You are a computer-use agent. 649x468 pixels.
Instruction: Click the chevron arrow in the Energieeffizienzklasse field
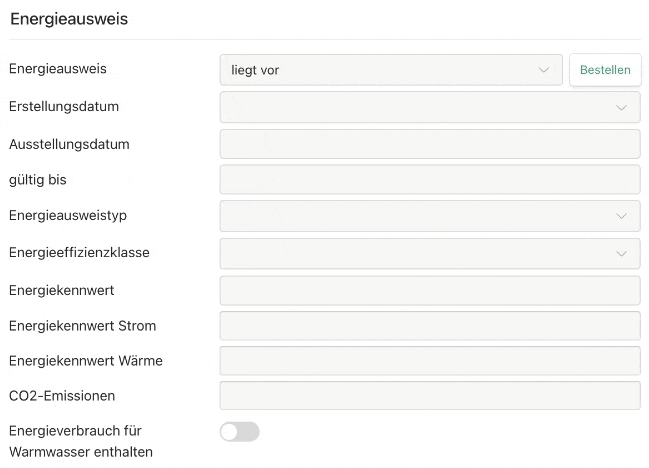(x=621, y=254)
